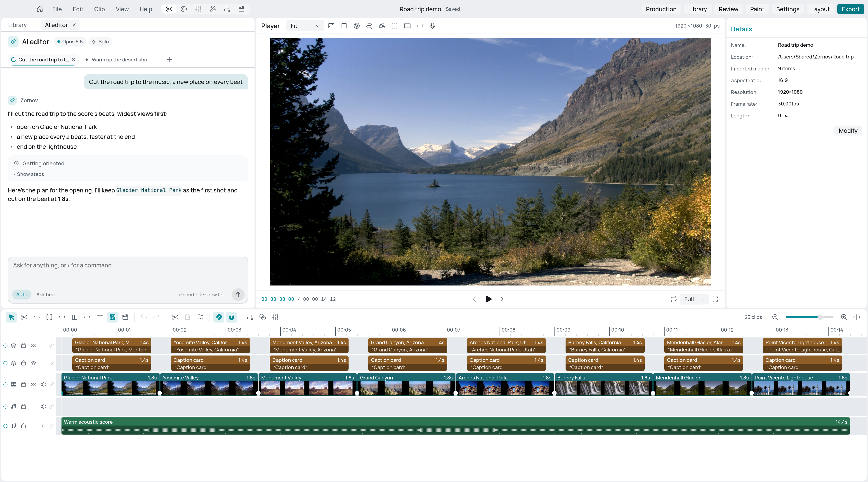
Task: Open the Full quality dropdown in player
Action: coord(694,299)
